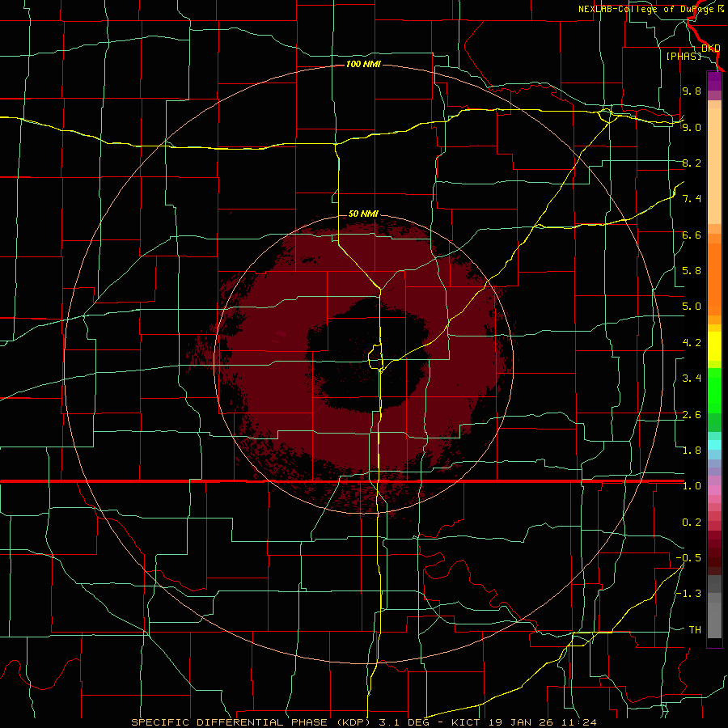
Task: Click the 7.4 value on the color scale
Action: (692, 199)
